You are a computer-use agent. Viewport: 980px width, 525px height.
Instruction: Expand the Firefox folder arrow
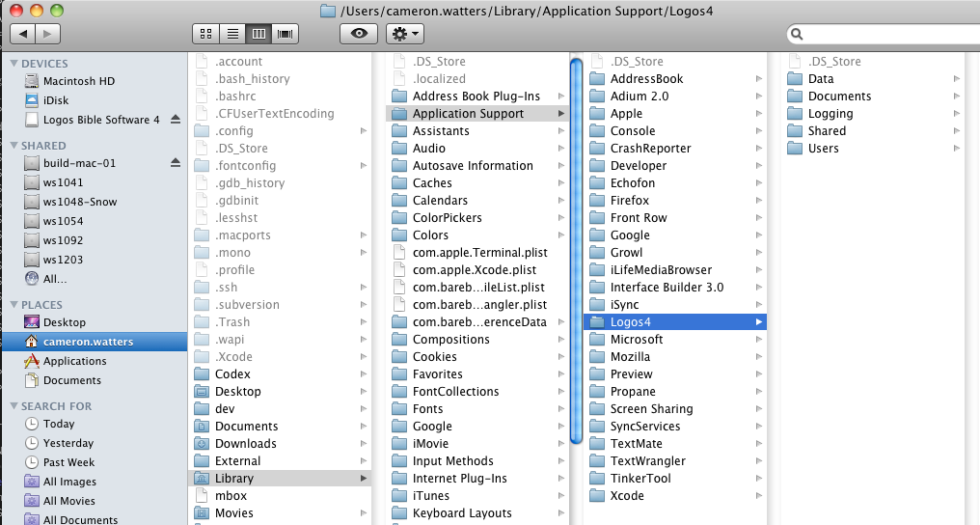coord(759,201)
